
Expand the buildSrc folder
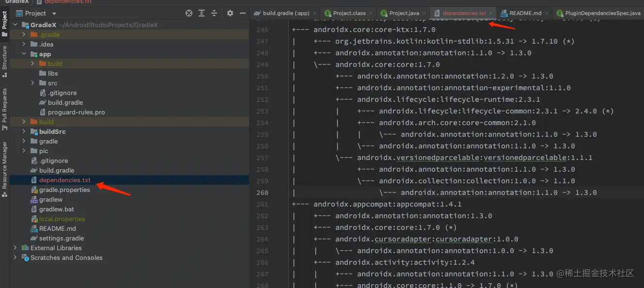coord(24,131)
